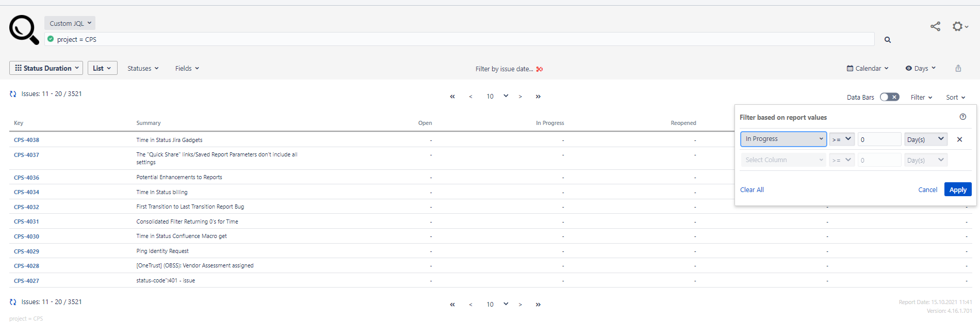Open the Fields menu
980x333 pixels.
click(187, 68)
